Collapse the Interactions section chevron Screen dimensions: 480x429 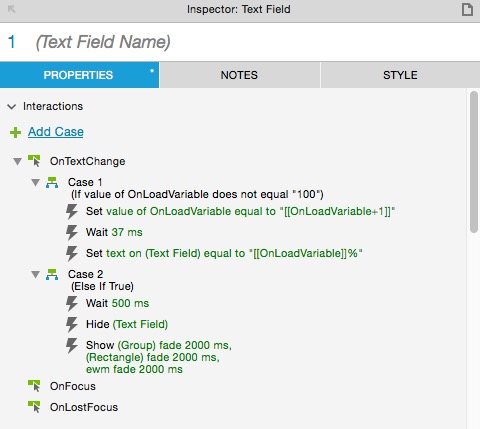click(12, 107)
